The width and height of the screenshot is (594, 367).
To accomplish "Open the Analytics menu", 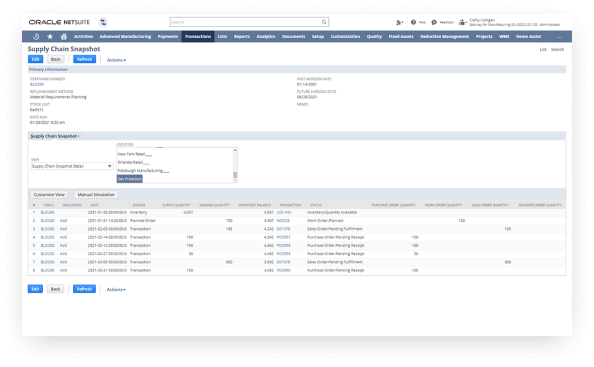I will (x=266, y=36).
